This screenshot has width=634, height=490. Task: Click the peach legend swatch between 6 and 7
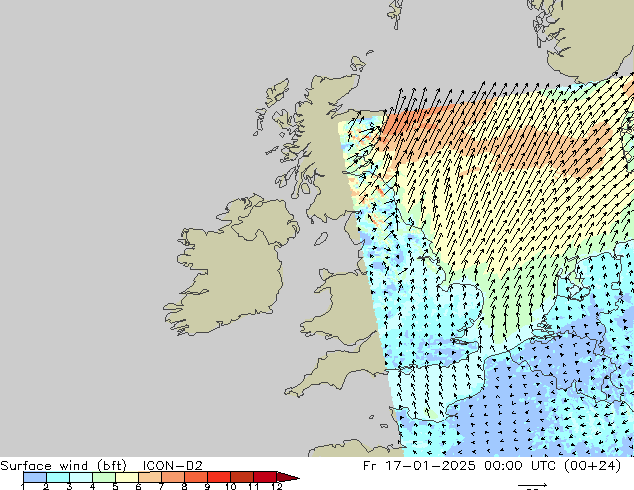pos(150,477)
